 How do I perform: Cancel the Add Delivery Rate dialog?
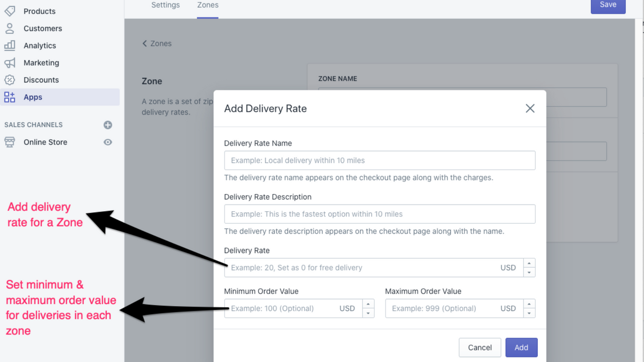pyautogui.click(x=479, y=347)
